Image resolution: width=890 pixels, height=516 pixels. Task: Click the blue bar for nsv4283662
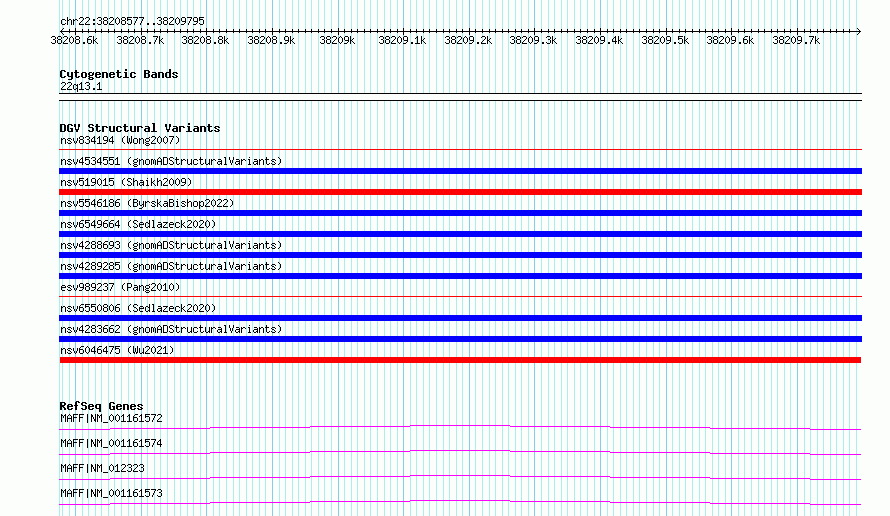coord(460,339)
